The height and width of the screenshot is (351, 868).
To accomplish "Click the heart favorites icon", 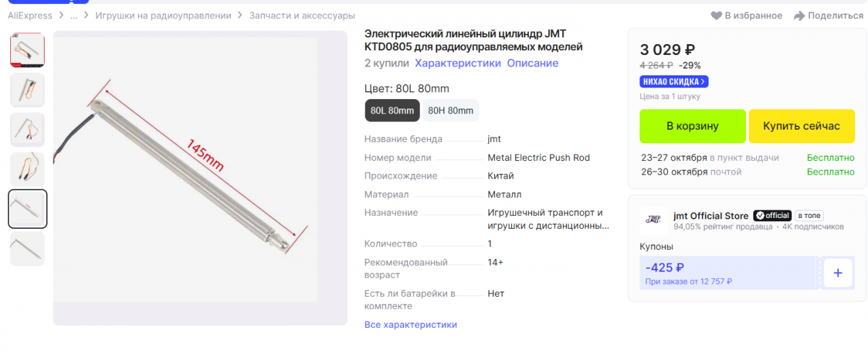I will coord(716,16).
